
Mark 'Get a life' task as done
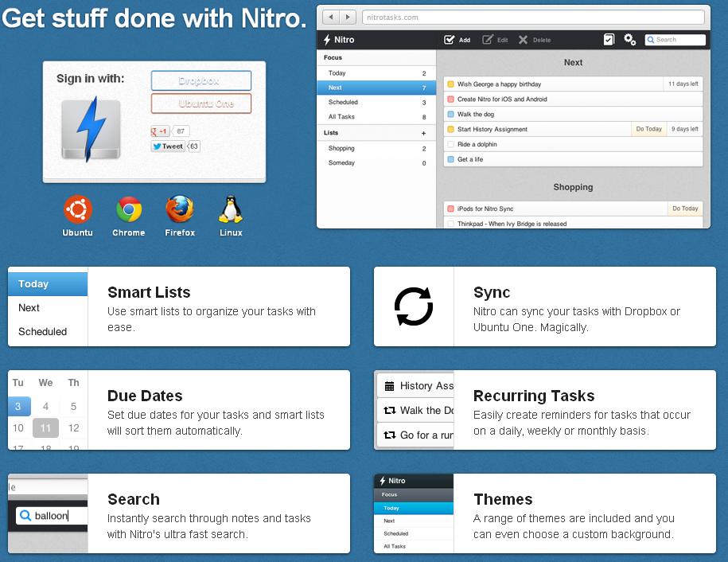coord(450,159)
